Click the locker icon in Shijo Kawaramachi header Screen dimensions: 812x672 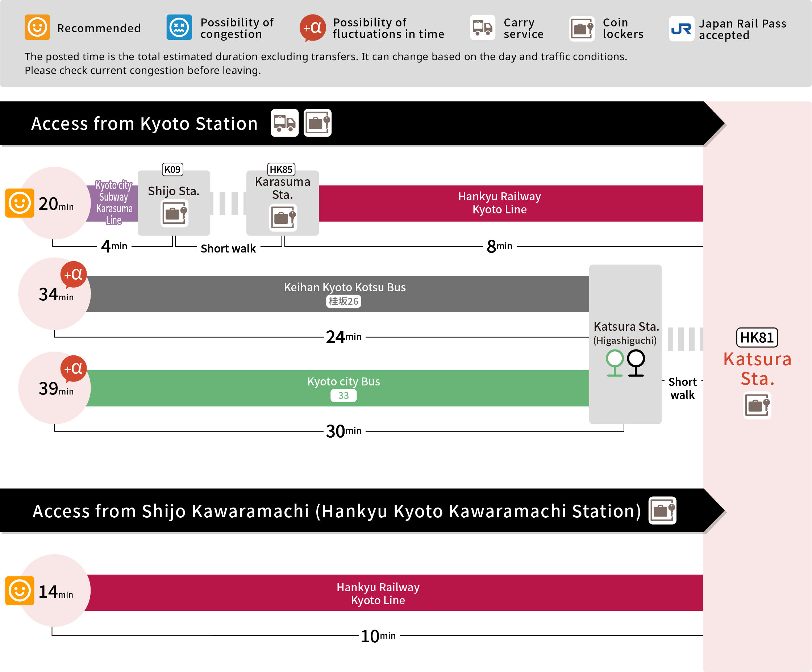[662, 510]
